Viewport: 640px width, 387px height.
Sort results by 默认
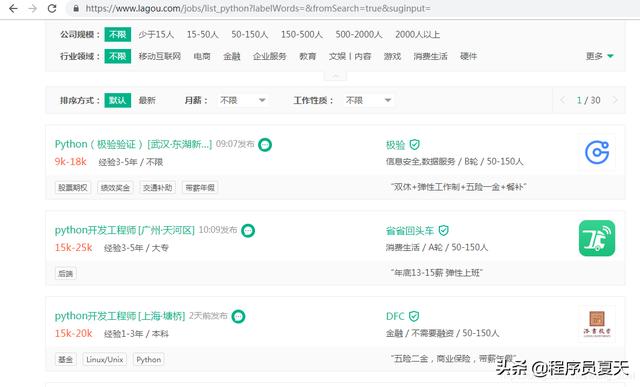[x=118, y=100]
